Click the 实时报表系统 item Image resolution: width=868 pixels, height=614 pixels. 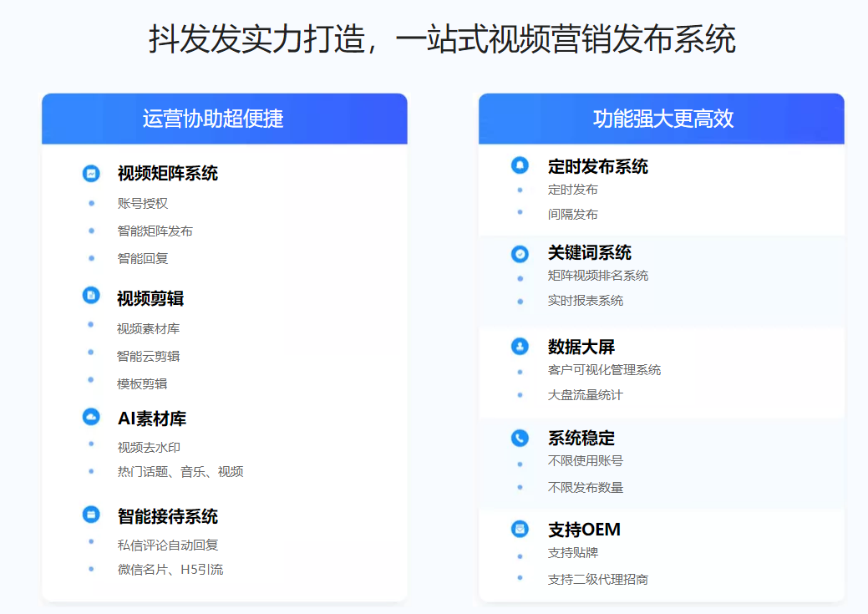tap(586, 301)
